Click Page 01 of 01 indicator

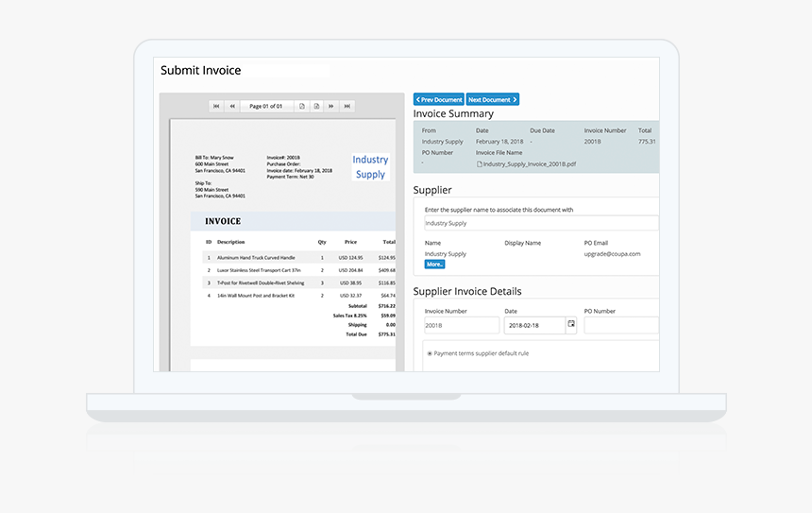click(x=266, y=106)
